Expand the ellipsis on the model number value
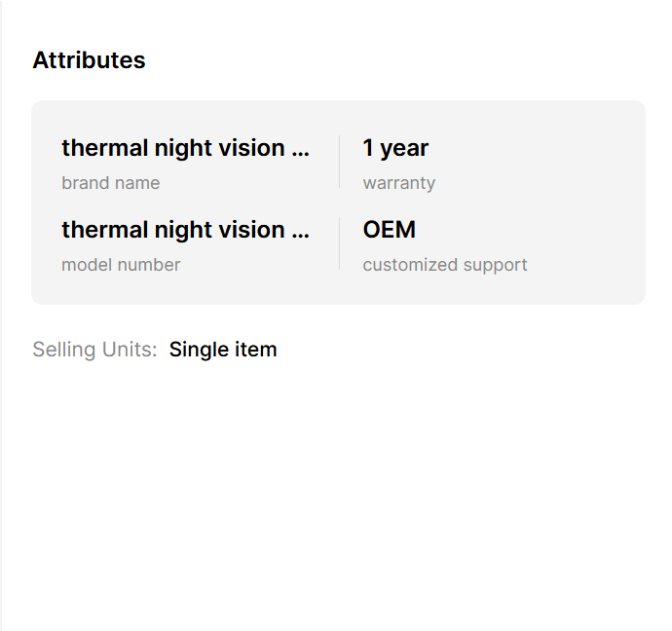Screen dimensions: 672x631 click(301, 232)
